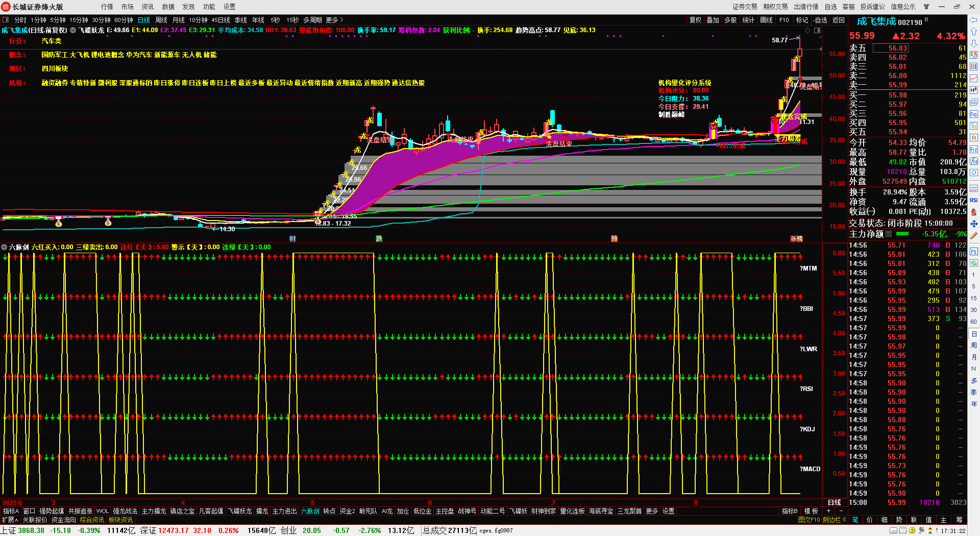Screen dimensions: 980x536
Task: Open the 指标B selector
Action: pos(790,511)
